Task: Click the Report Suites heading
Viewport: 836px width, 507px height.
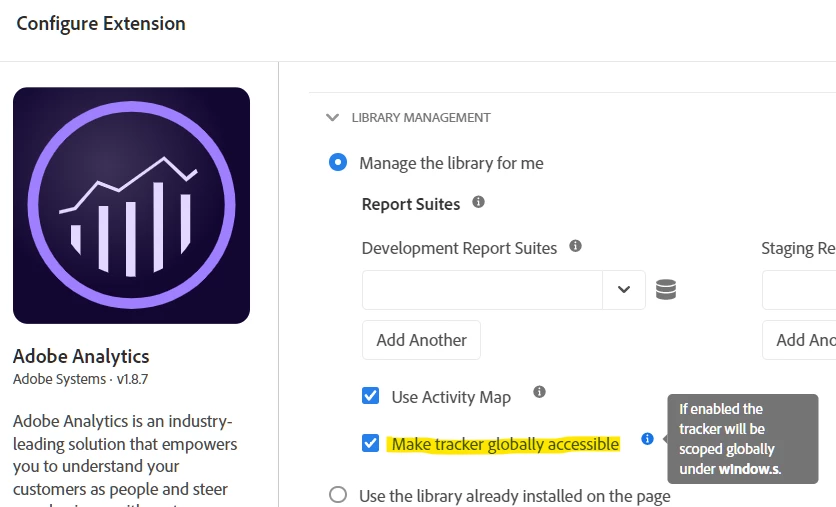Action: (x=411, y=204)
